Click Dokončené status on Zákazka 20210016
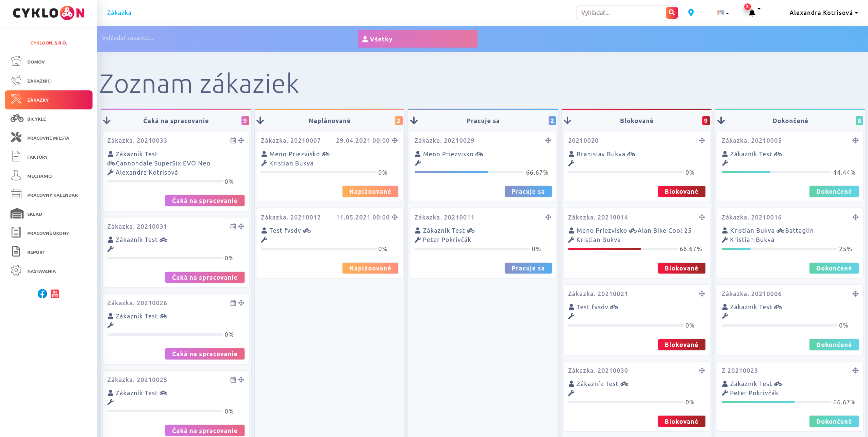 click(834, 268)
